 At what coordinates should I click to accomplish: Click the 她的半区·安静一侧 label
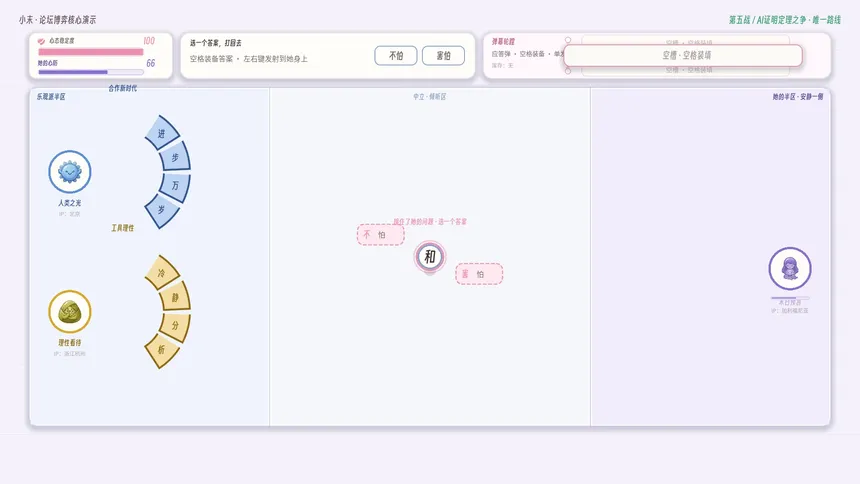[798, 97]
